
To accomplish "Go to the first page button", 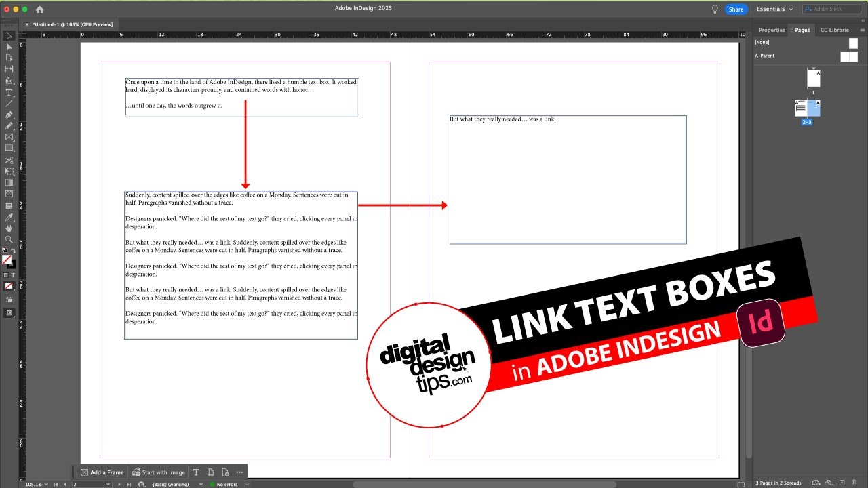I will (56, 484).
